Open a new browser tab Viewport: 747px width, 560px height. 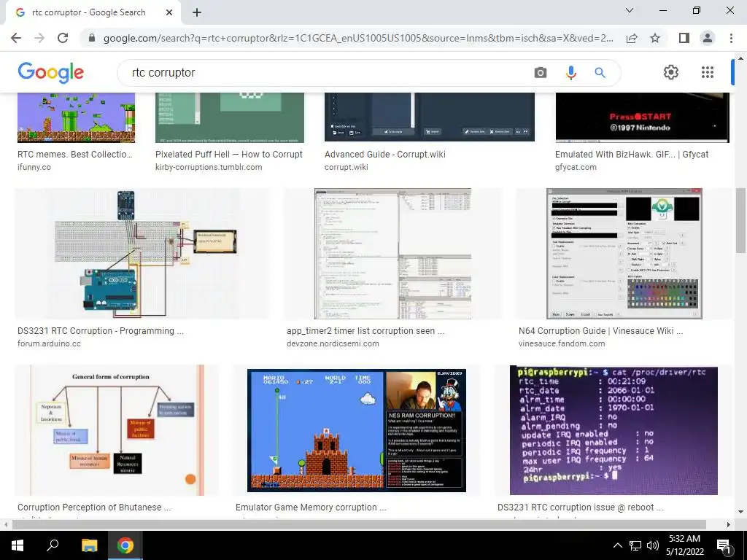pos(197,12)
